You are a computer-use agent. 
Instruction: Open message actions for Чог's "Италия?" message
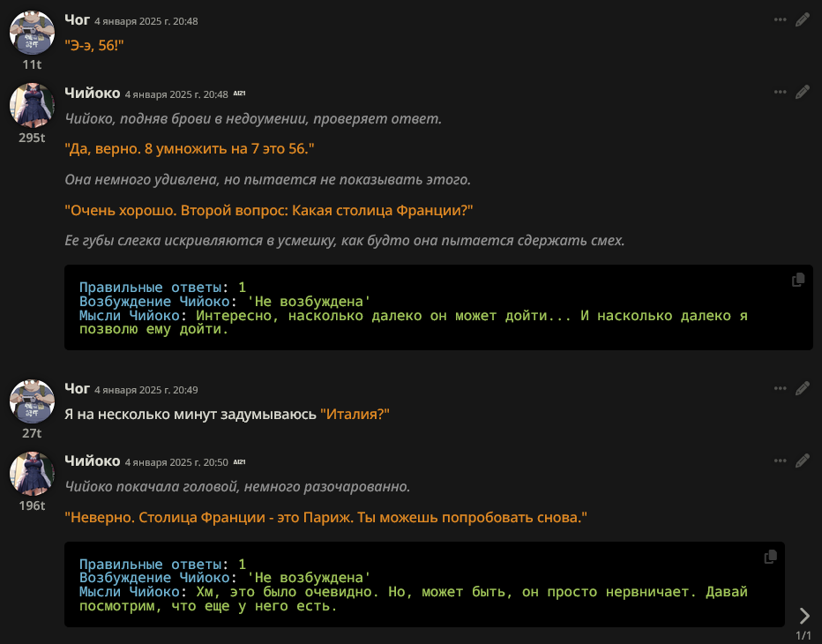tap(780, 388)
